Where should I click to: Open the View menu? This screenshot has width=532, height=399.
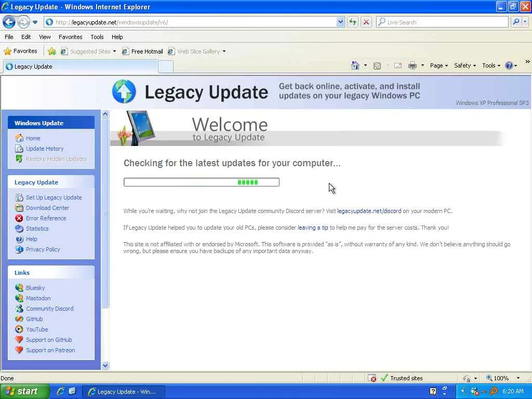[45, 37]
